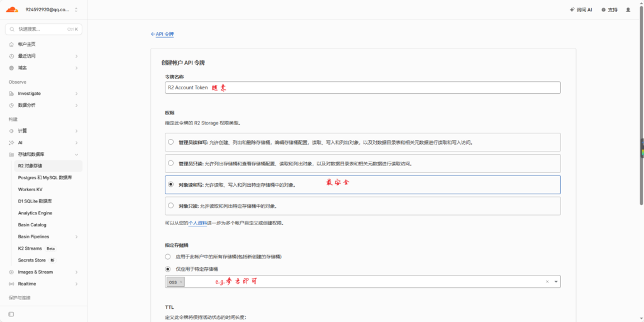Click the 计算 icon in sidebar
644x322 pixels.
coord(11,131)
